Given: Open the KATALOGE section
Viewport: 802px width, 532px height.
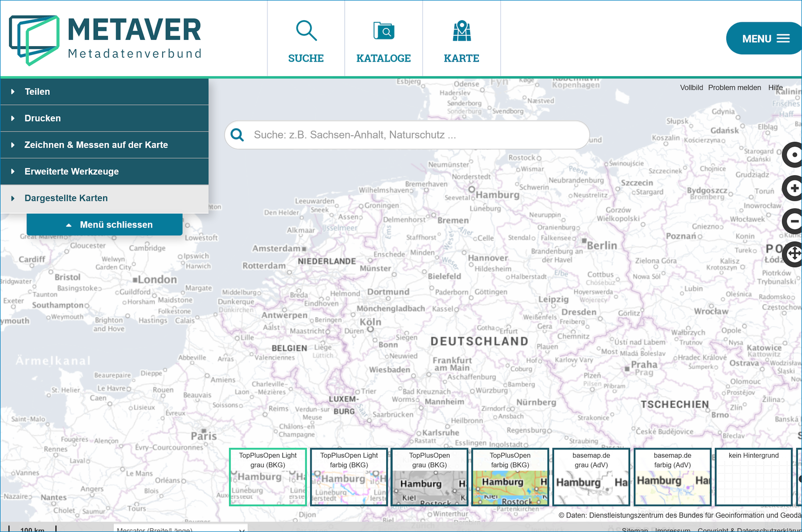Looking at the screenshot, I should pyautogui.click(x=384, y=39).
